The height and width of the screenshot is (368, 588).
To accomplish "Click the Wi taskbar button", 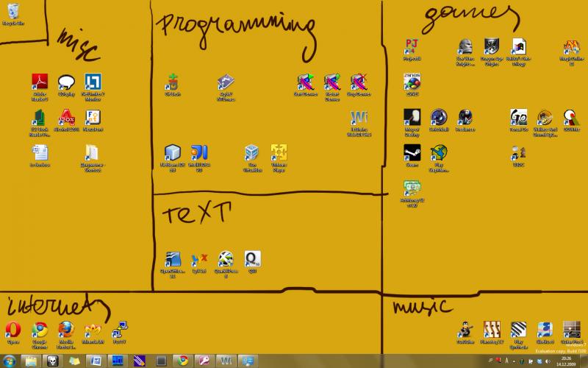I will (x=226, y=361).
